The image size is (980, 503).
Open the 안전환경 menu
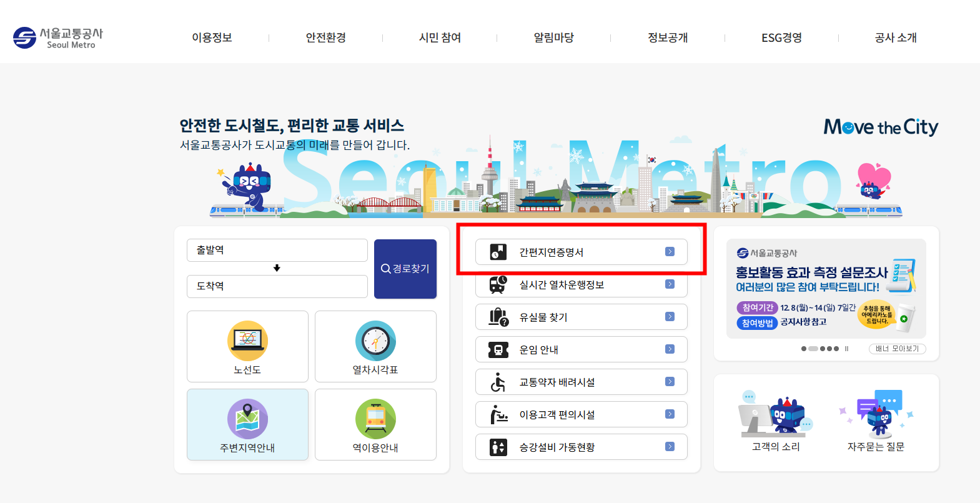tap(325, 37)
